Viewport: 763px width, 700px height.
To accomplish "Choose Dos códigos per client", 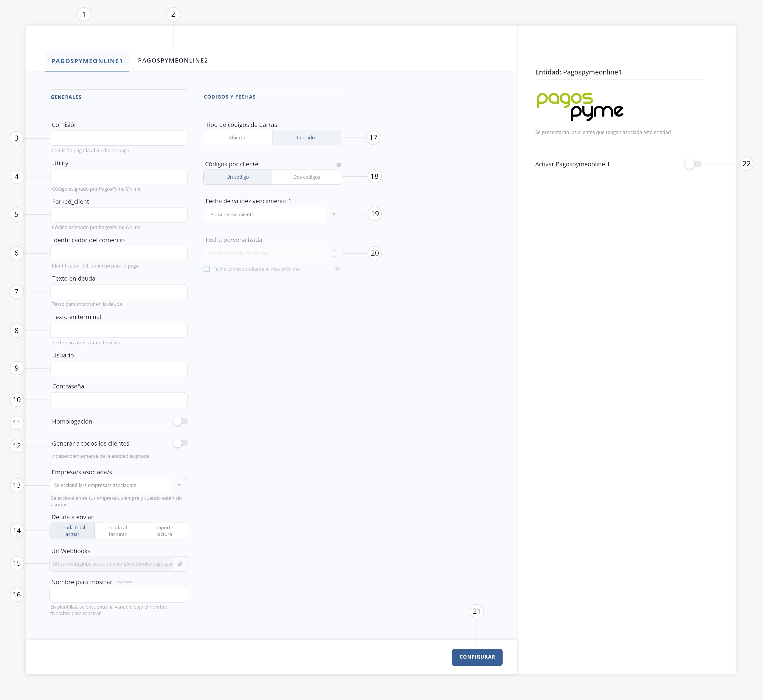I will (x=306, y=177).
